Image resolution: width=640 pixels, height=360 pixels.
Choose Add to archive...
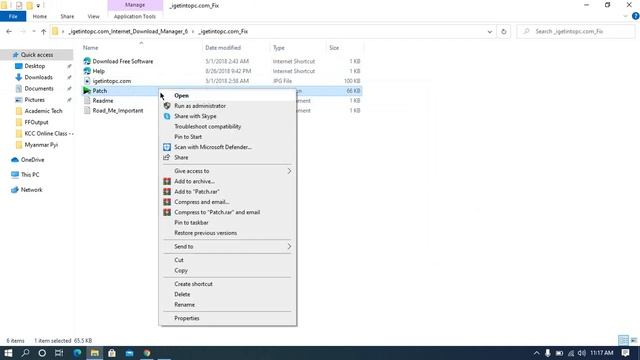pos(227,181)
